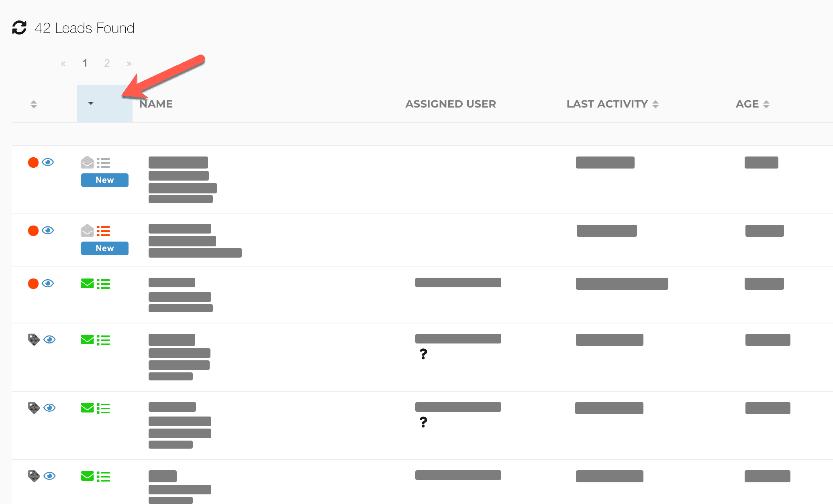Click tag icon in fourth lead row

[x=34, y=339]
